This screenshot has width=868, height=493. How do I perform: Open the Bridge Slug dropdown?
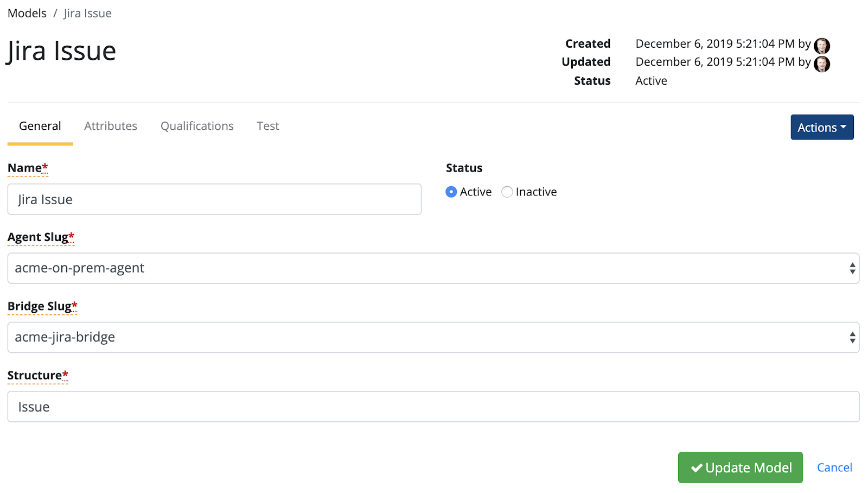coord(433,337)
